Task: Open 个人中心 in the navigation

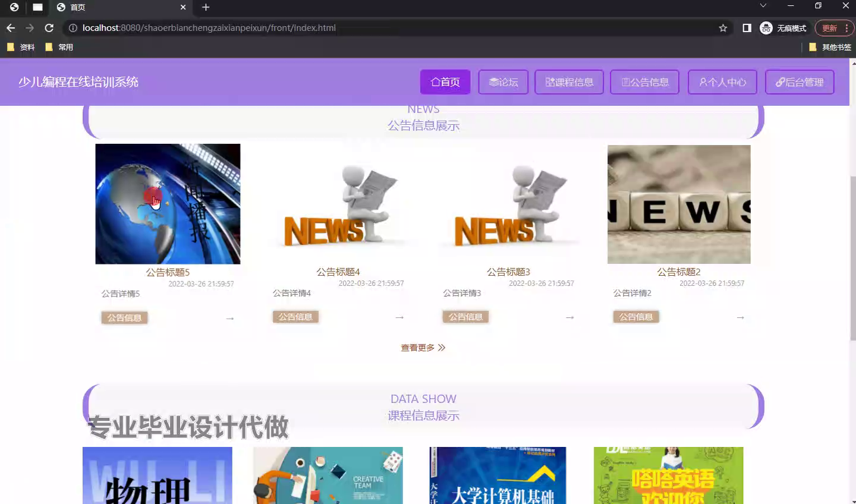Action: point(722,82)
